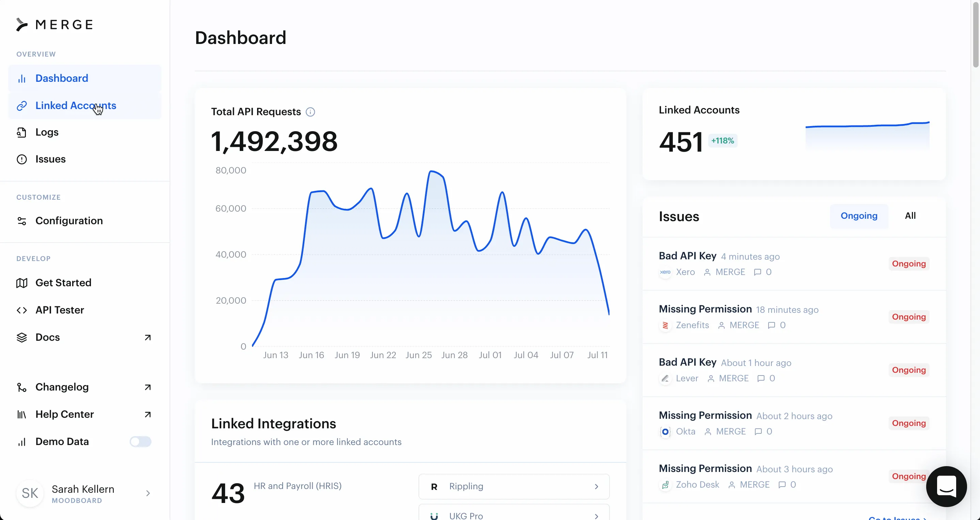Click the Help Center icon
The height and width of the screenshot is (520, 980).
click(22, 414)
